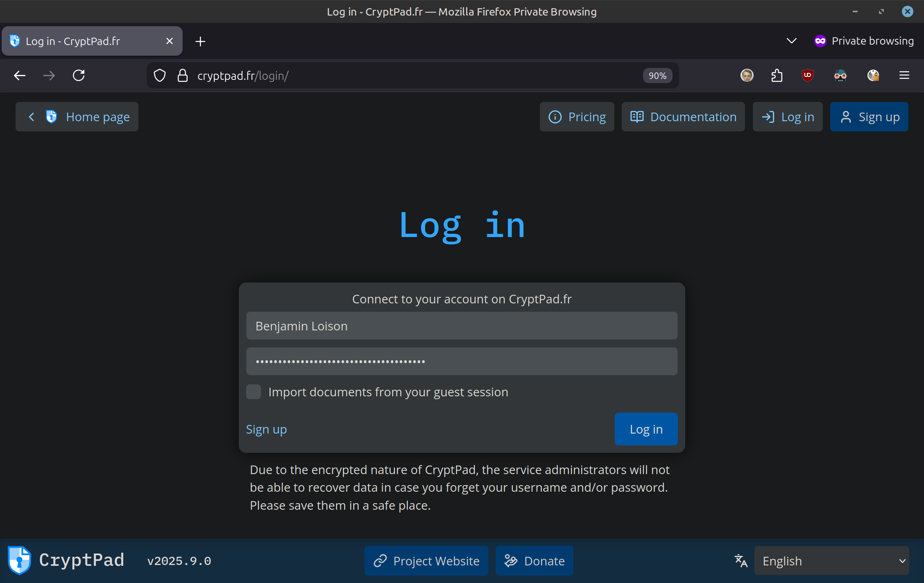Screen dimensions: 924x583
Task: Click the profile avatar toolbar icon
Action: pyautogui.click(x=747, y=75)
